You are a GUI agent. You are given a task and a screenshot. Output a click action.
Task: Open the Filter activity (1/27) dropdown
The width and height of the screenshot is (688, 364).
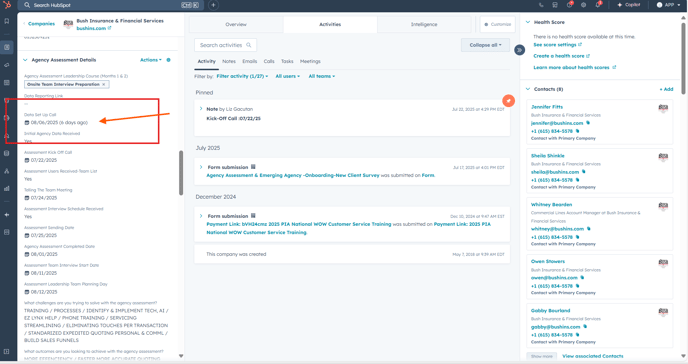(242, 76)
